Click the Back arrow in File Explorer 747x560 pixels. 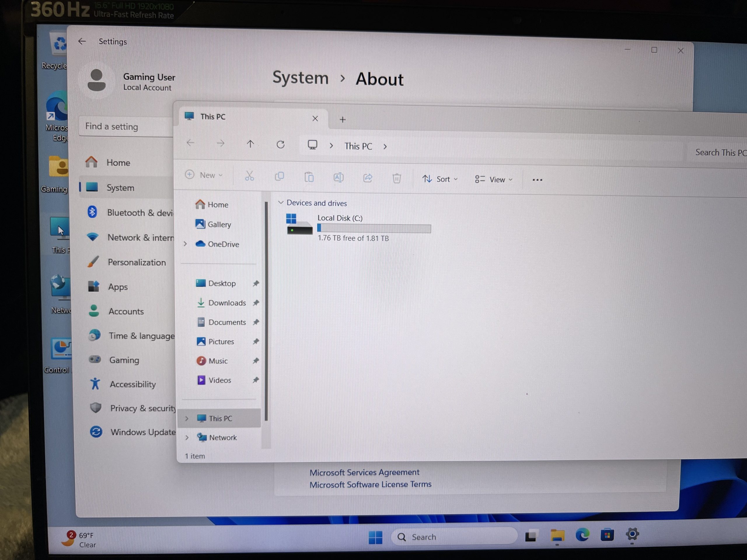click(191, 143)
